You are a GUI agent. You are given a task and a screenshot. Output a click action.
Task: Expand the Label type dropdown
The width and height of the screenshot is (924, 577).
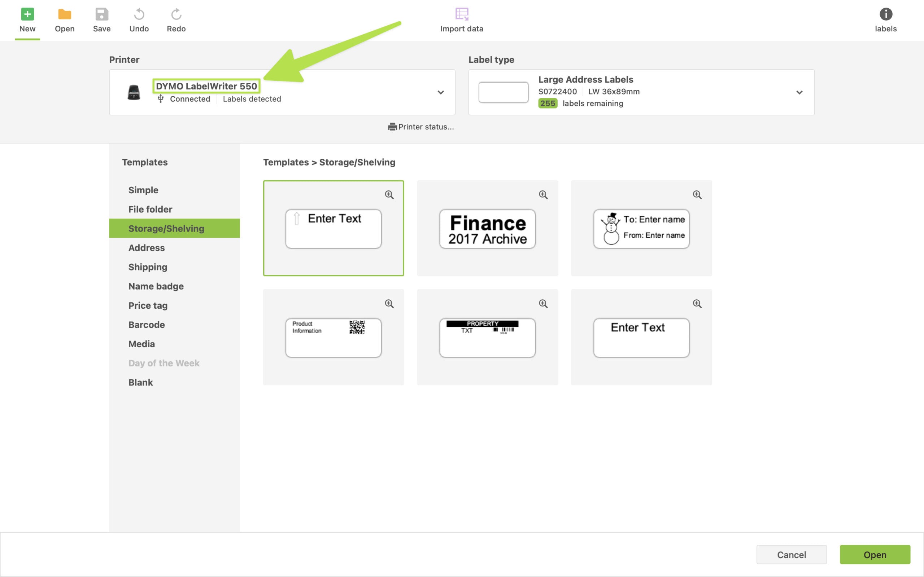tap(799, 92)
